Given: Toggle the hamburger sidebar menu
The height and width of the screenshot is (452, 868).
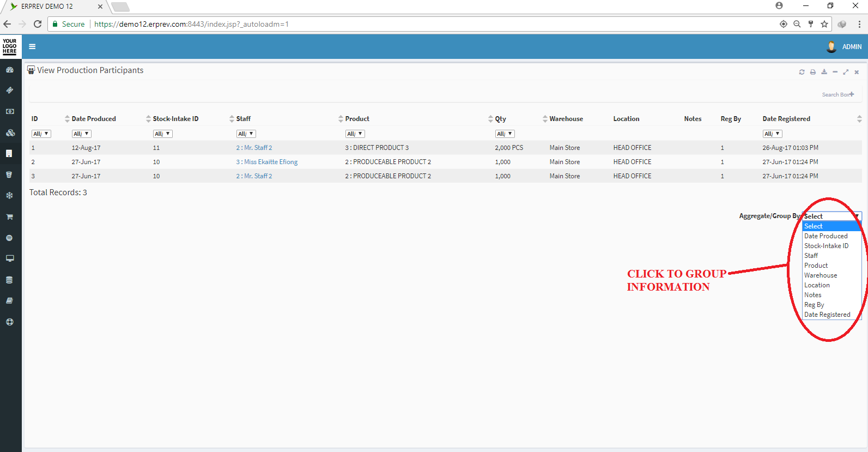Looking at the screenshot, I should coord(32,47).
